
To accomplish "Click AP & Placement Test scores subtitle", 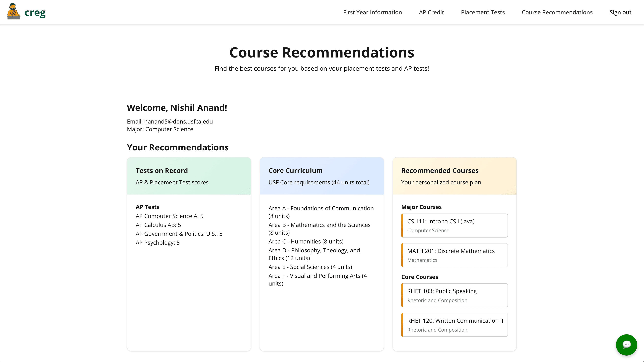I will coord(172,182).
